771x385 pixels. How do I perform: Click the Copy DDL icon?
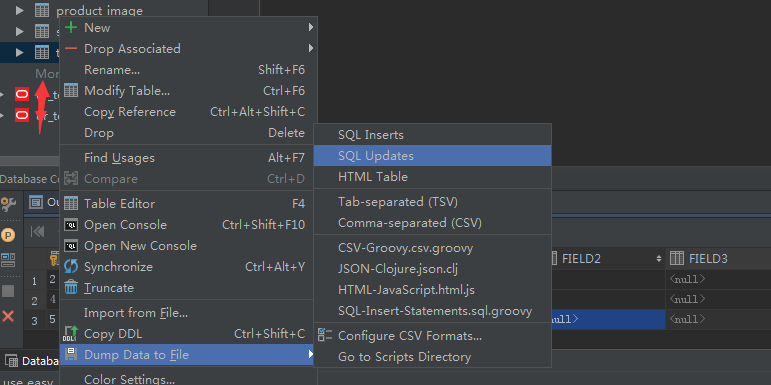click(x=71, y=334)
